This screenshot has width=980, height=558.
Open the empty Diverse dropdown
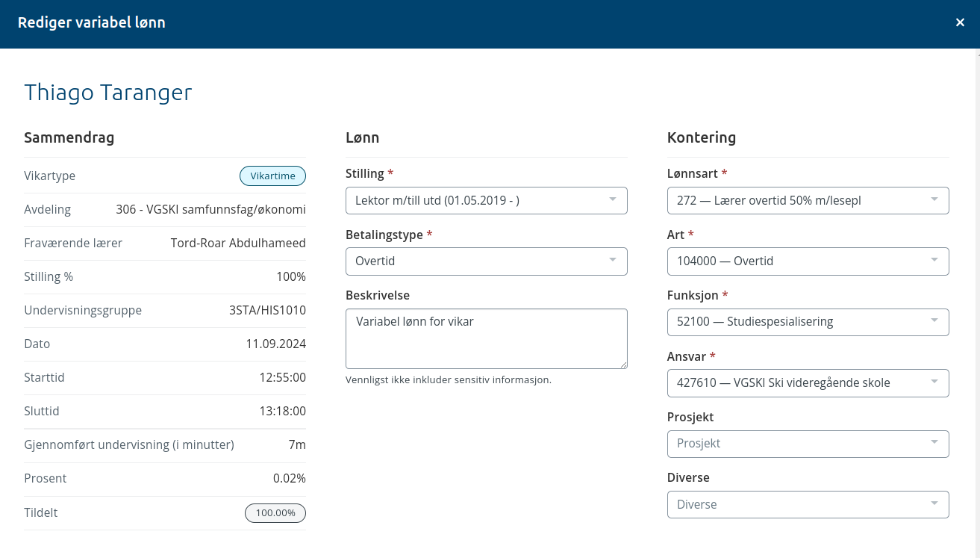808,505
